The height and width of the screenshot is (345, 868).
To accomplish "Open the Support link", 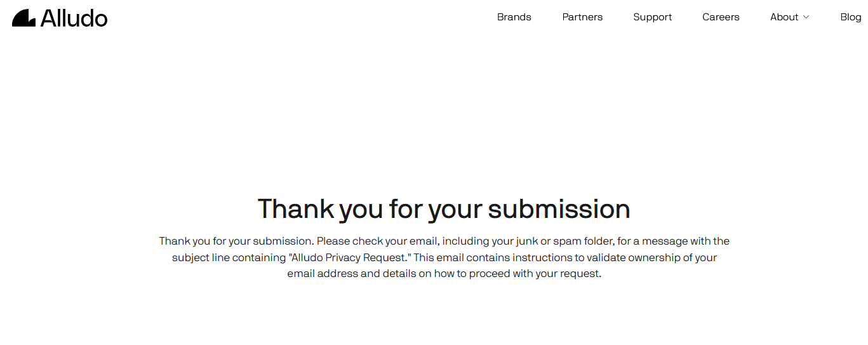I will 653,17.
